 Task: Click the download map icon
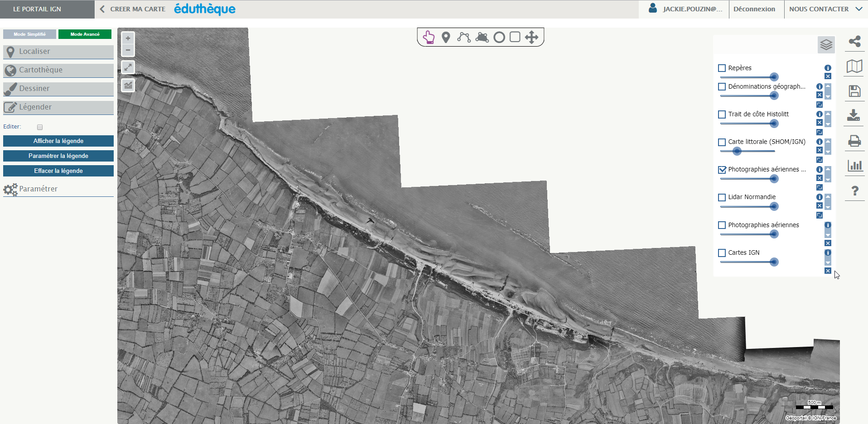pos(854,115)
